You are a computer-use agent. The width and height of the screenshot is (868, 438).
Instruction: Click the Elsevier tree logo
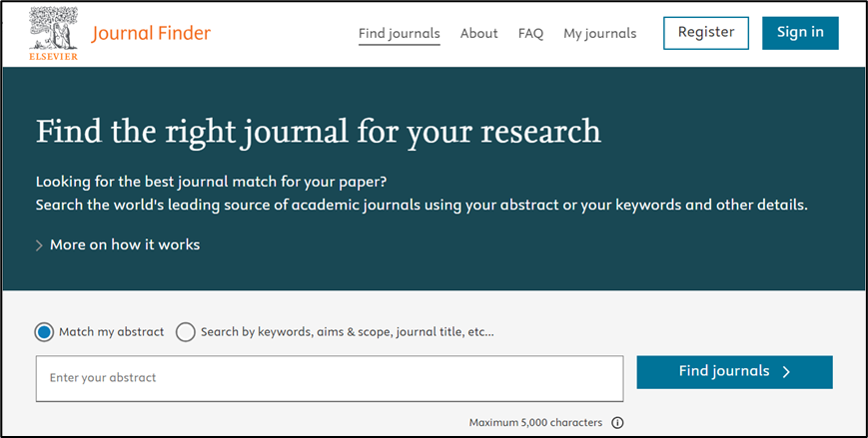(x=53, y=33)
